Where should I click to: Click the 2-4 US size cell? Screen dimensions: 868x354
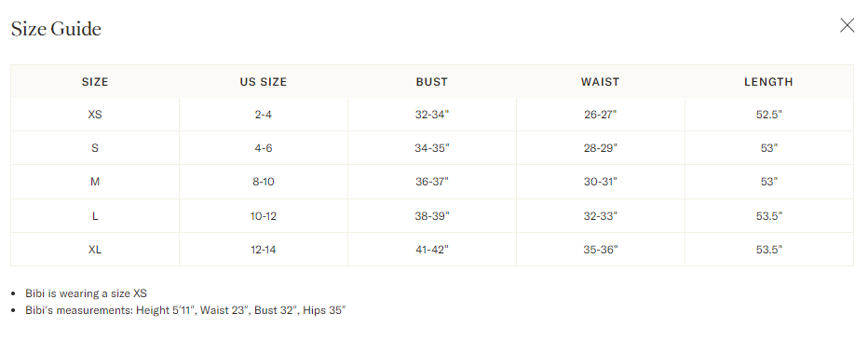click(263, 115)
